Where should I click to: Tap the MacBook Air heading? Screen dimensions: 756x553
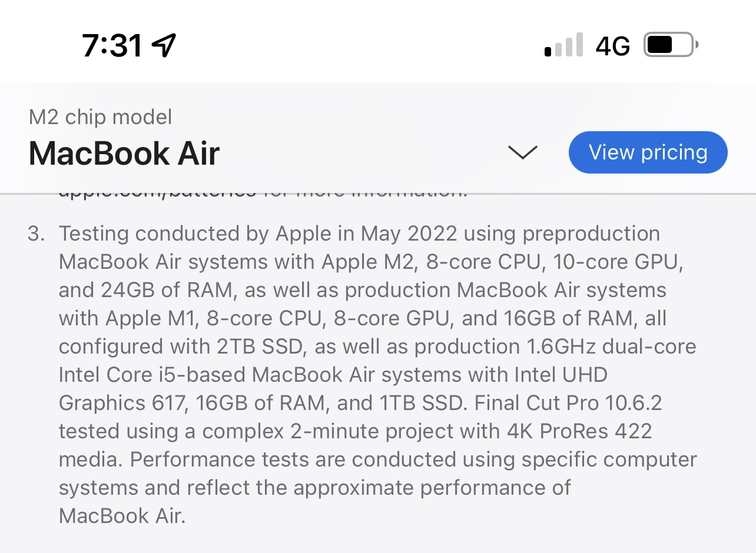click(124, 154)
